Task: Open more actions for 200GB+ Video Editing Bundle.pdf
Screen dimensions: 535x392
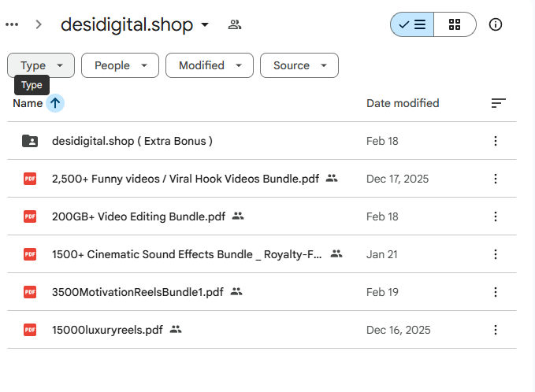Action: 496,216
